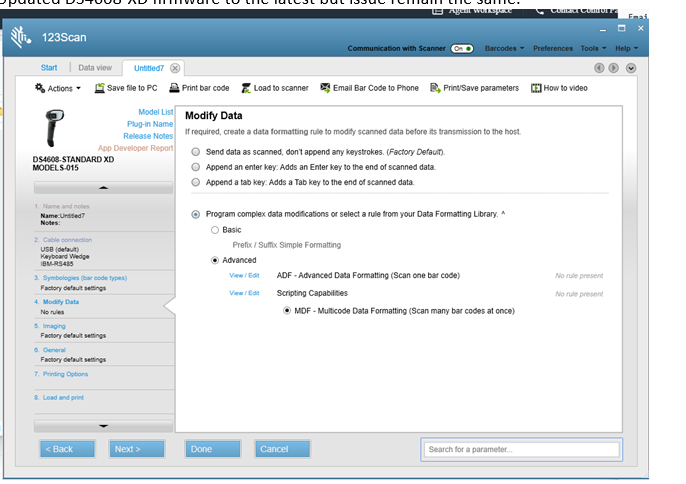Image resolution: width=686 pixels, height=484 pixels.
Task: Click the Cancel button
Action: pos(282,449)
